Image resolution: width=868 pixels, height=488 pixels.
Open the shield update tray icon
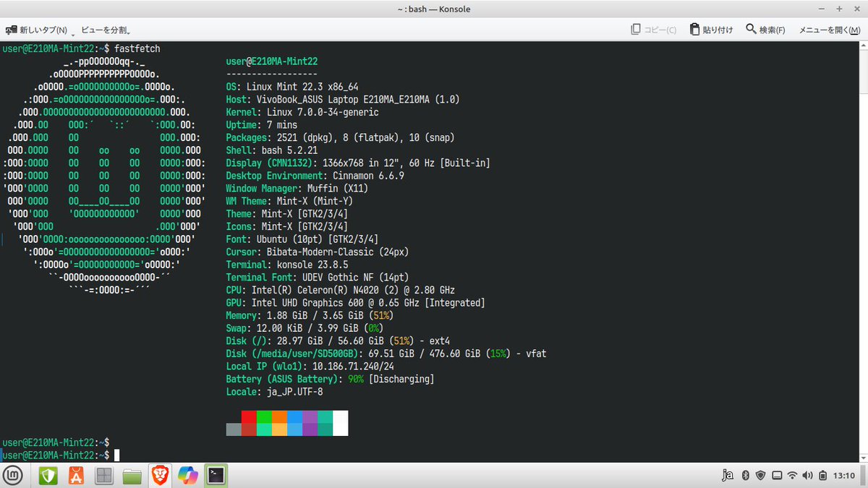click(x=760, y=476)
